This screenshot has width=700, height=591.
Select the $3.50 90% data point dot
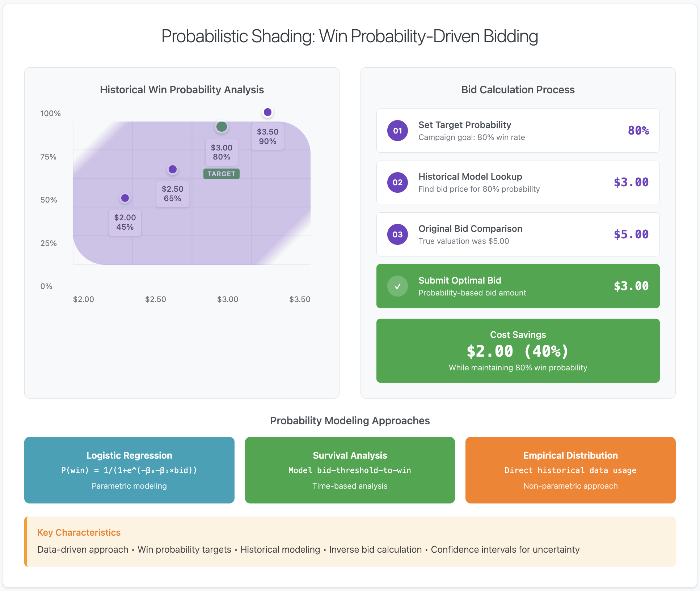tap(267, 112)
